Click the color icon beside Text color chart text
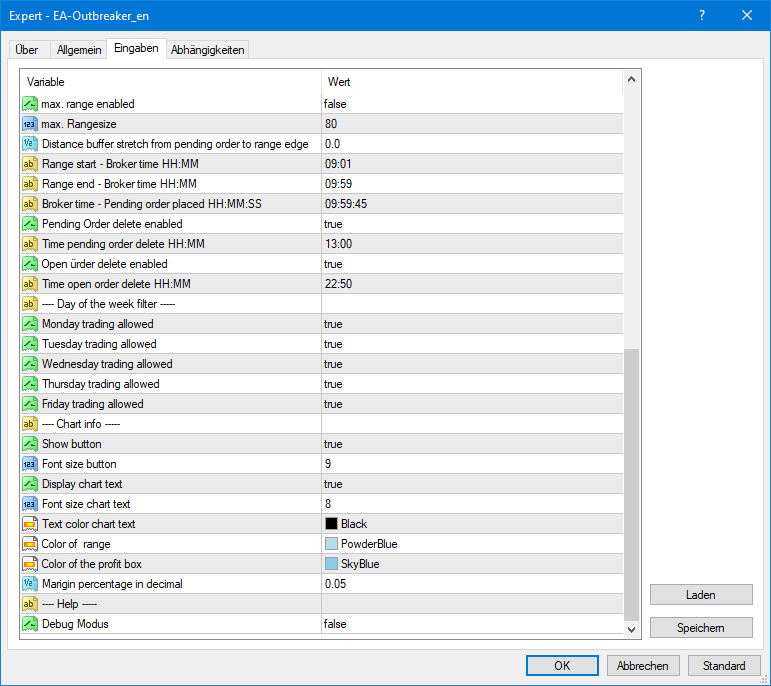 (x=30, y=524)
